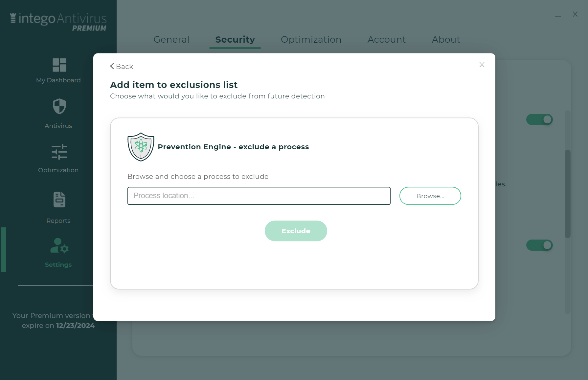Open the About tab
This screenshot has height=380, width=588.
coord(446,39)
